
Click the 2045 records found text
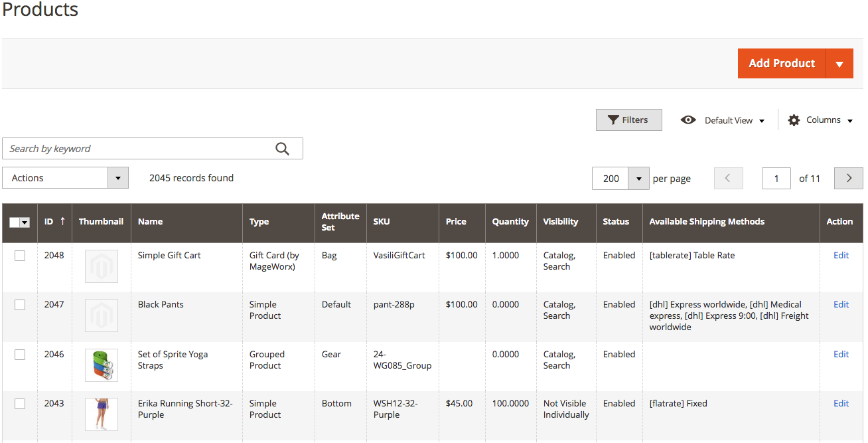coord(191,178)
